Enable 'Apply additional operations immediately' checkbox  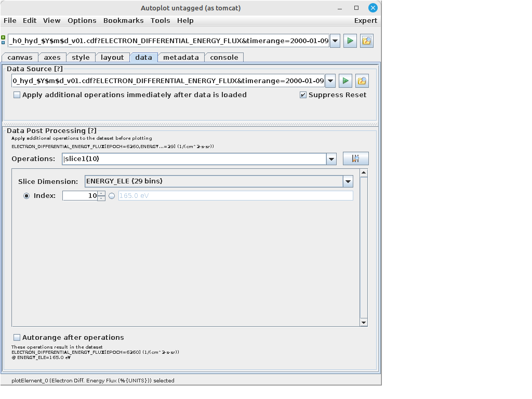pos(17,95)
